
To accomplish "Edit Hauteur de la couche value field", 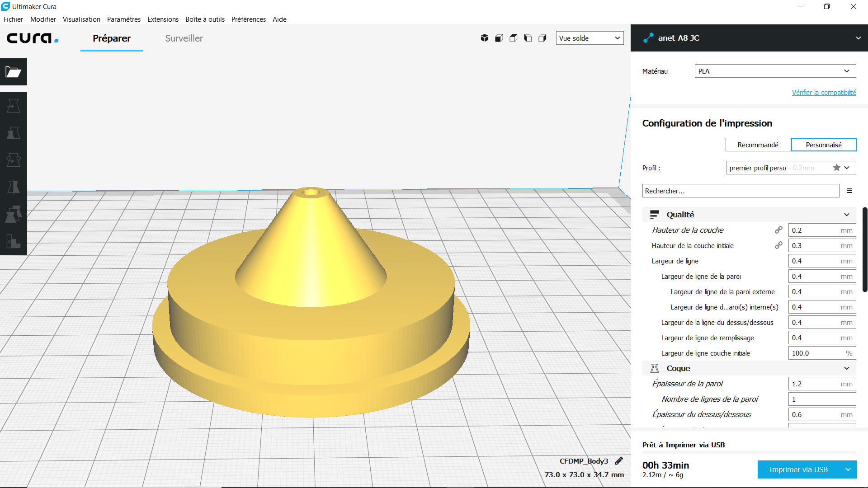I will (822, 230).
